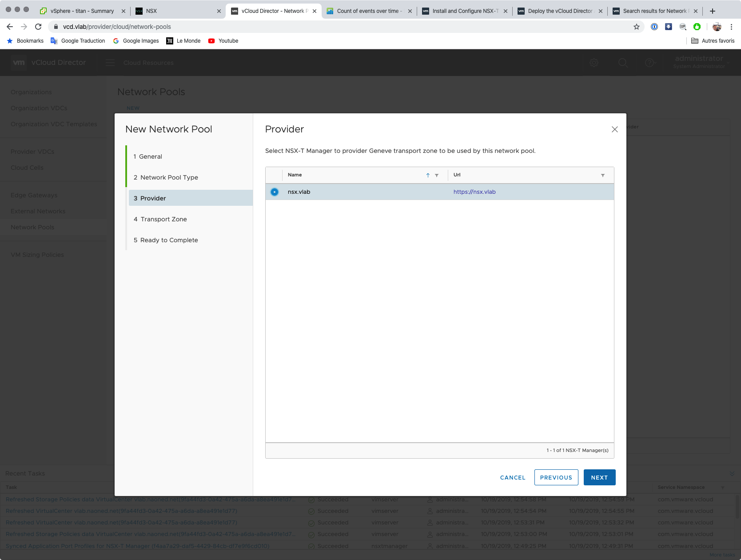Image resolution: width=741 pixels, height=560 pixels.
Task: Open Chrome's three-dot menu
Action: coord(731,27)
